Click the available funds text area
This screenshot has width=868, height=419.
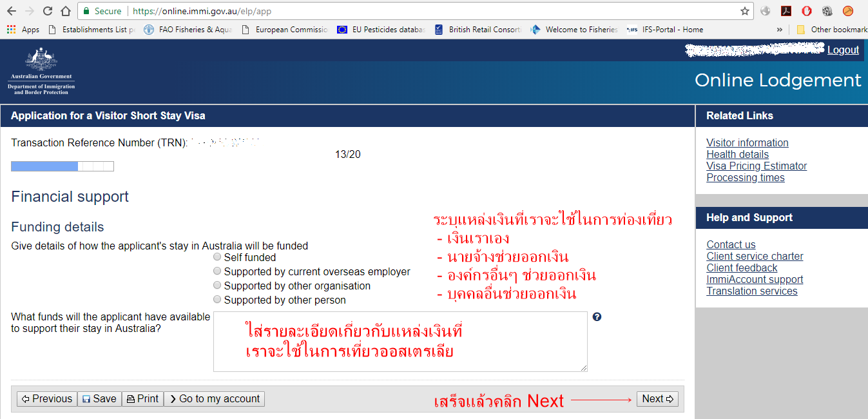point(400,342)
